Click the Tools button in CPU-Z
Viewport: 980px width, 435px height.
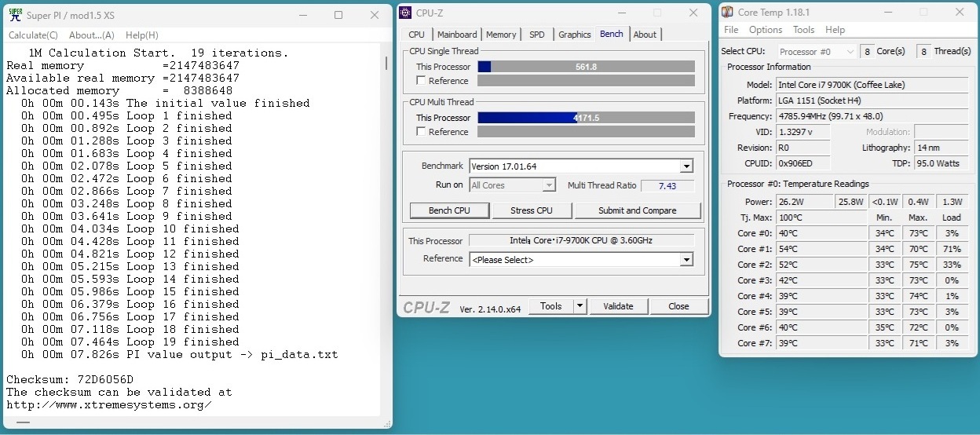pos(551,306)
